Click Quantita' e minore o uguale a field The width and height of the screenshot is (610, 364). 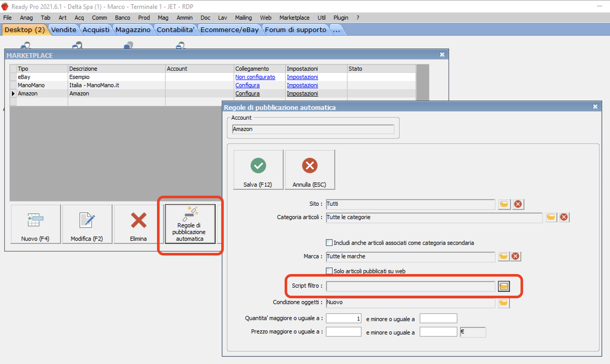438,318
